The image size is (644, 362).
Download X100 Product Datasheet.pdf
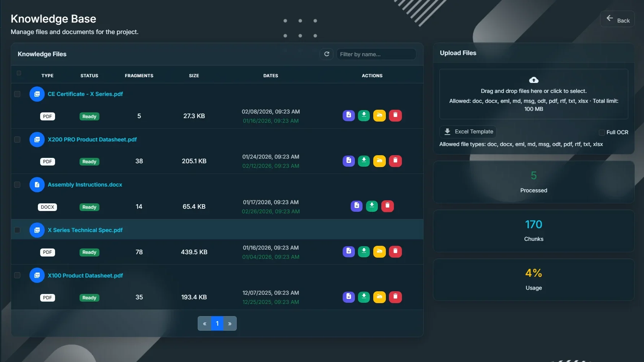(364, 297)
